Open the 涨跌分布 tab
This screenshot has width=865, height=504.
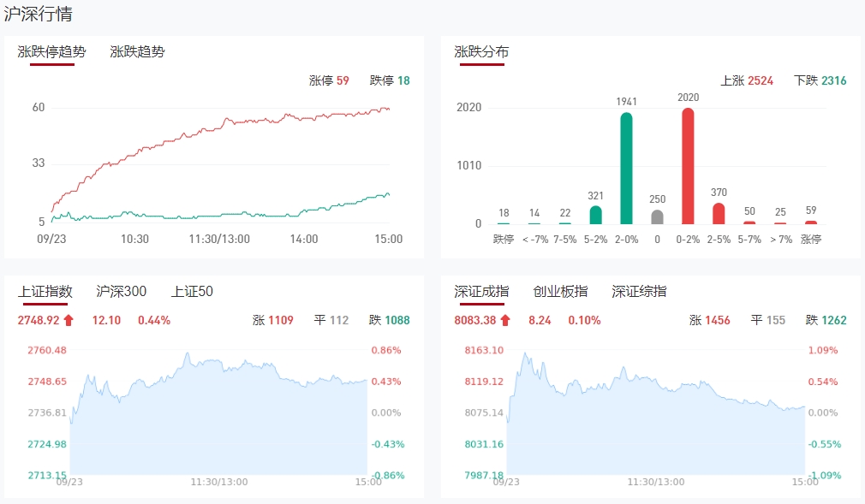pyautogui.click(x=481, y=51)
